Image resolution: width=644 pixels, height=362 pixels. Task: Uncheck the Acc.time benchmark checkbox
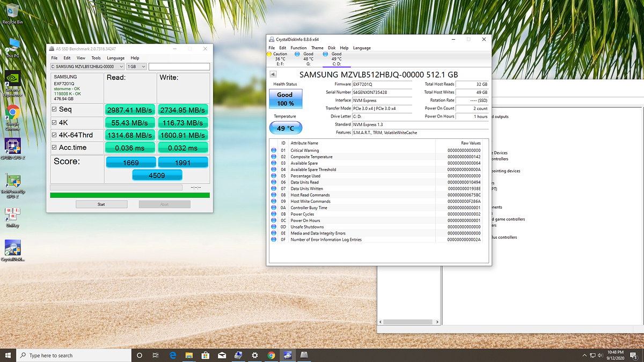(x=54, y=147)
